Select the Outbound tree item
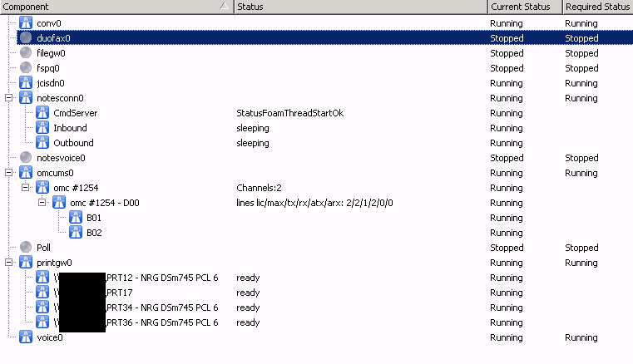Image resolution: width=633 pixels, height=364 pixels. pyautogui.click(x=72, y=143)
